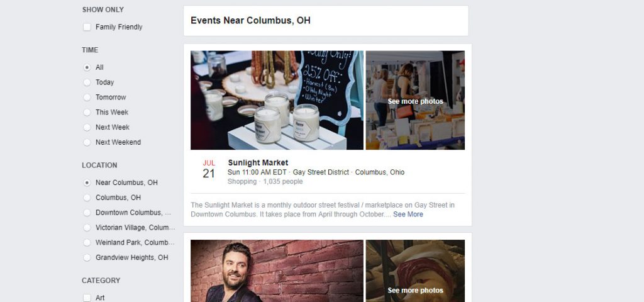Select the Next Week option
The width and height of the screenshot is (644, 302).
(87, 127)
